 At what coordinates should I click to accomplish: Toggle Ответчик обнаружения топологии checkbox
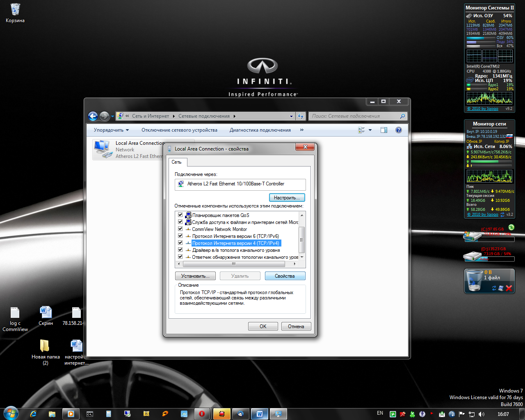[x=180, y=257]
